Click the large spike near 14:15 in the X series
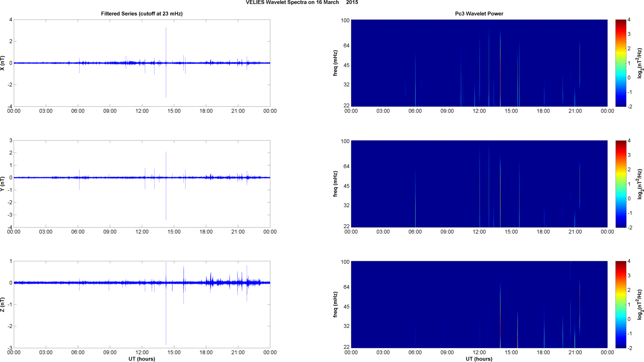644x362 pixels. (166, 62)
